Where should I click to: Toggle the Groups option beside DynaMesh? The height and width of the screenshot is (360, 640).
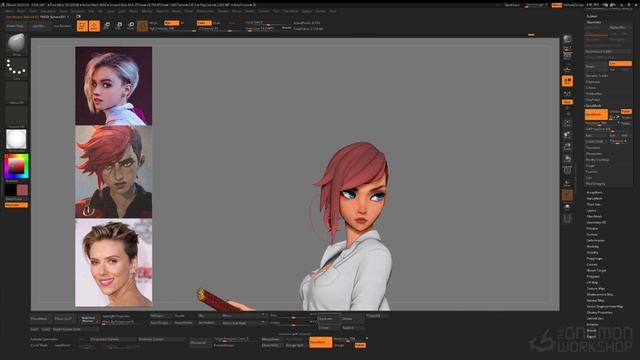click(614, 111)
